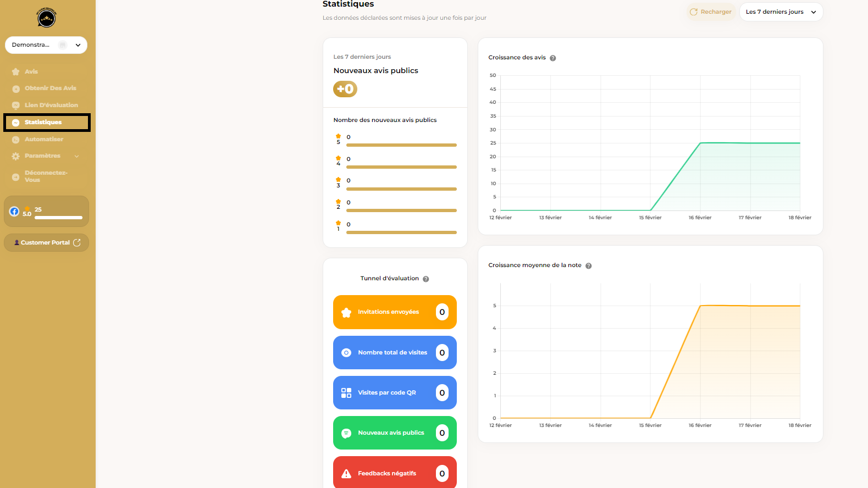Viewport: 868px width, 488px height.
Task: Click the 18 février label on Croissance des avis
Action: coord(800,218)
